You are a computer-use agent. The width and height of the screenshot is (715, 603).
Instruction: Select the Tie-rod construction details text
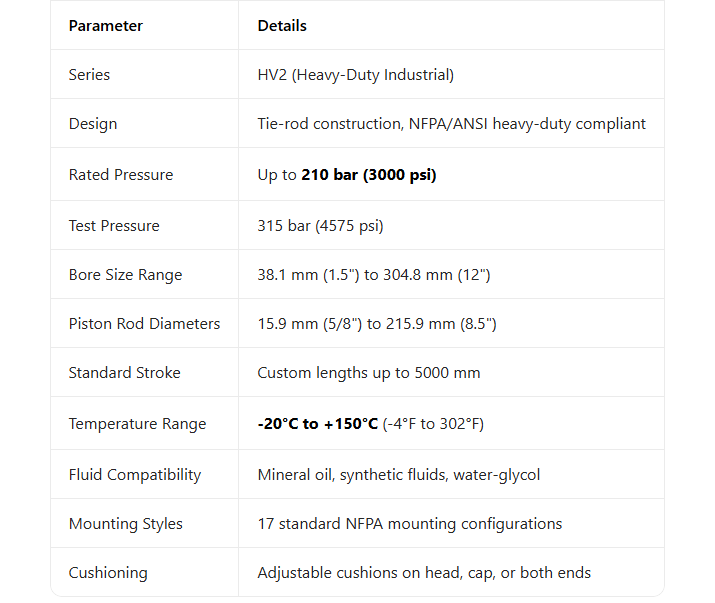451,124
